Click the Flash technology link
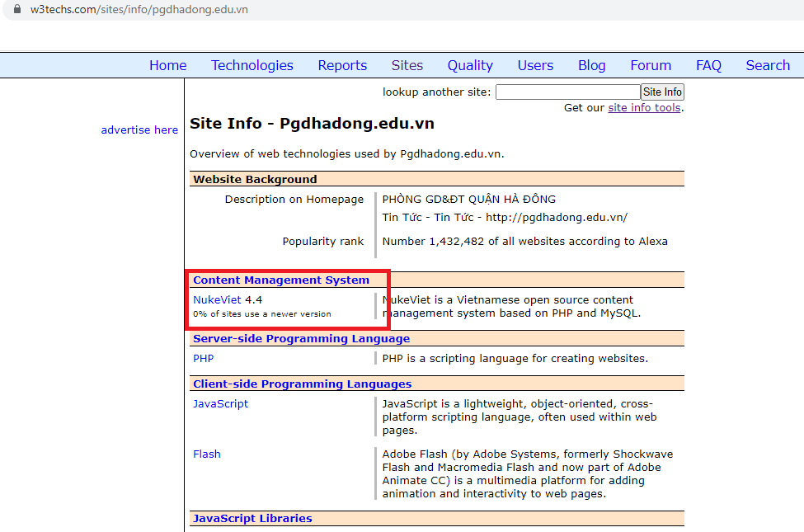 207,454
